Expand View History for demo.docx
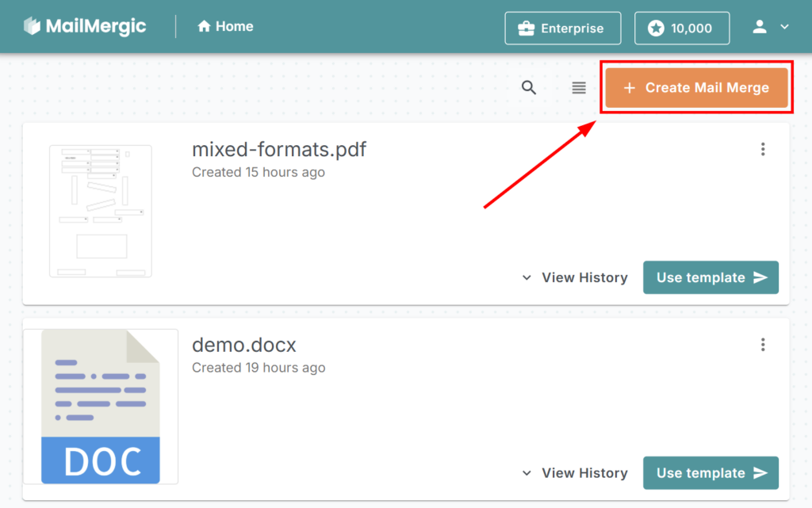The height and width of the screenshot is (508, 812). pos(575,473)
